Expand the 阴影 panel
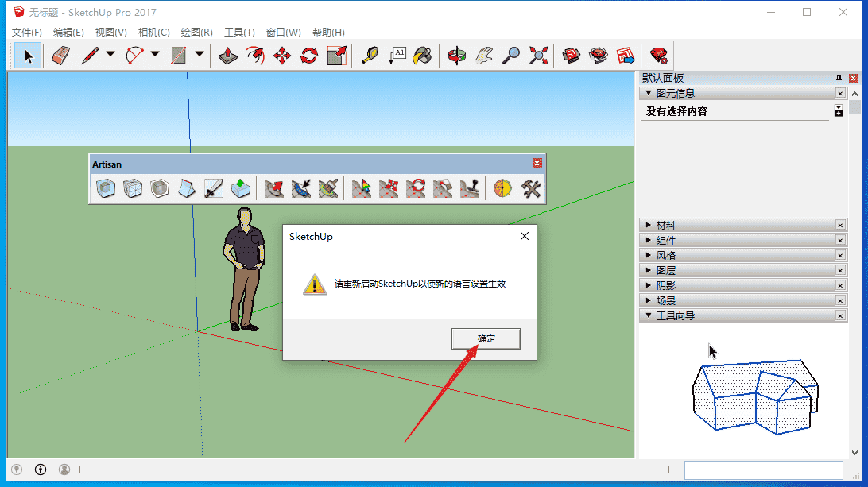The height and width of the screenshot is (487, 868). pos(649,285)
